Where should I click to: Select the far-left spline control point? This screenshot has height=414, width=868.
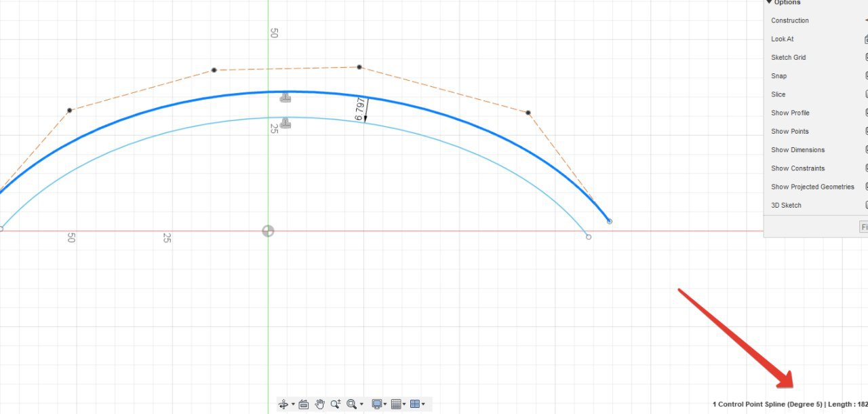(69, 110)
